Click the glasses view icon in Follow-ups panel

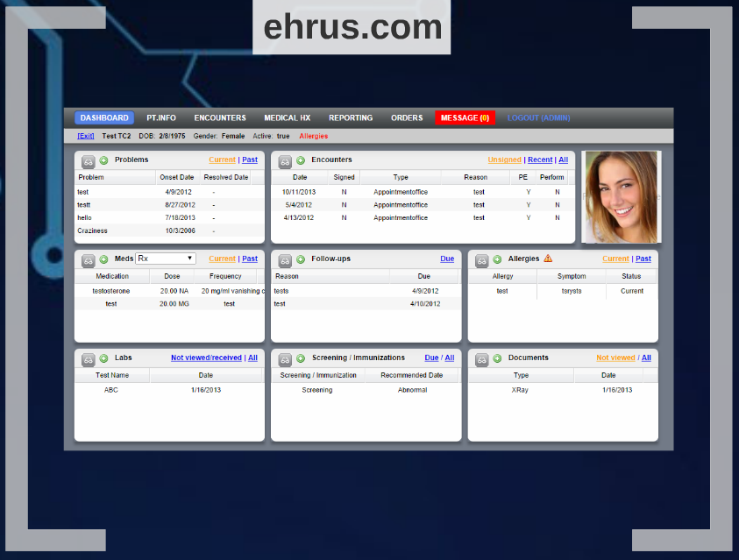[x=285, y=260]
